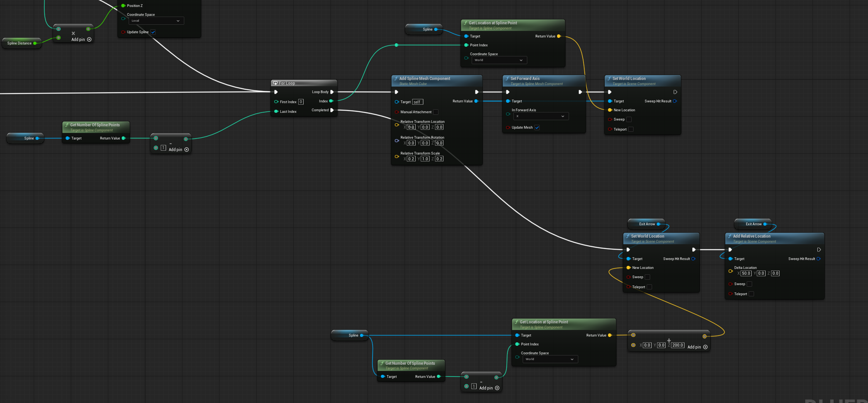Enable Teleport in Add Relative Location node

click(751, 294)
